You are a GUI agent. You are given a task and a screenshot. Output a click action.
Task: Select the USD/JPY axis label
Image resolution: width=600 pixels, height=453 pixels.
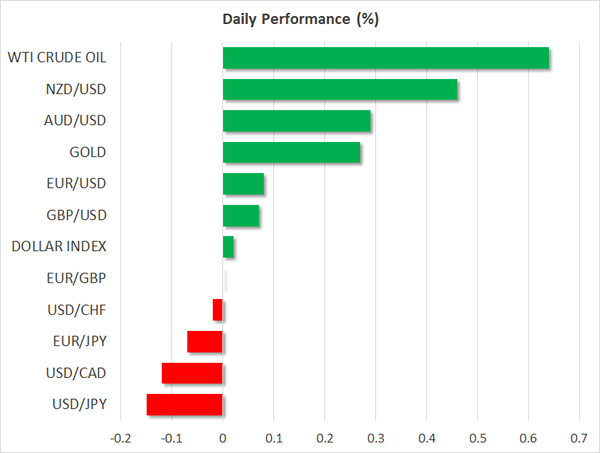(x=81, y=404)
